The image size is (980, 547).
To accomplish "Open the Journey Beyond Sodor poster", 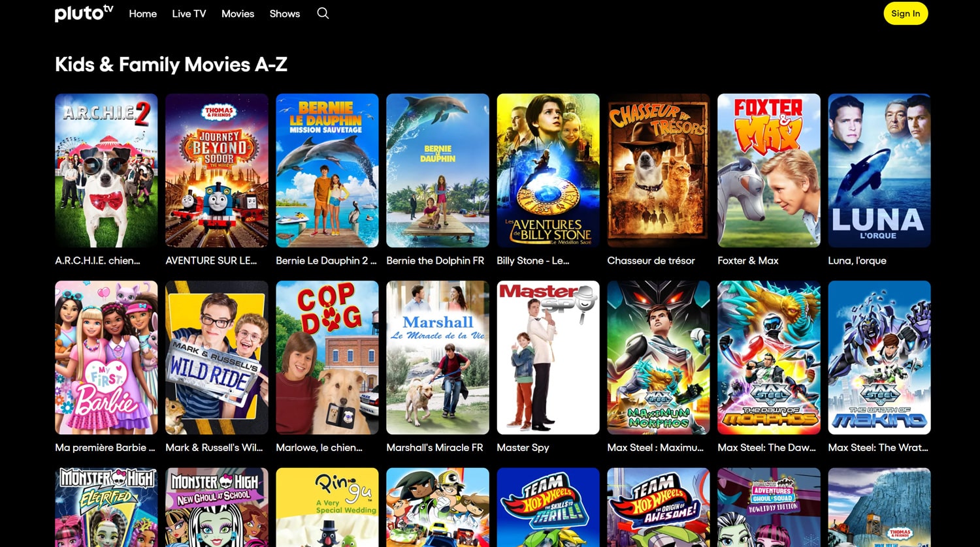I will click(217, 170).
